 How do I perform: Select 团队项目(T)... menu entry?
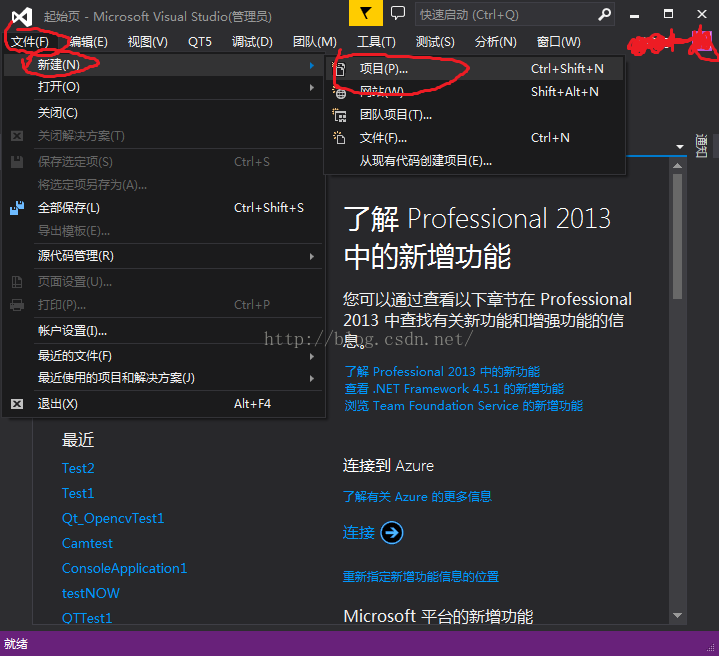point(475,115)
